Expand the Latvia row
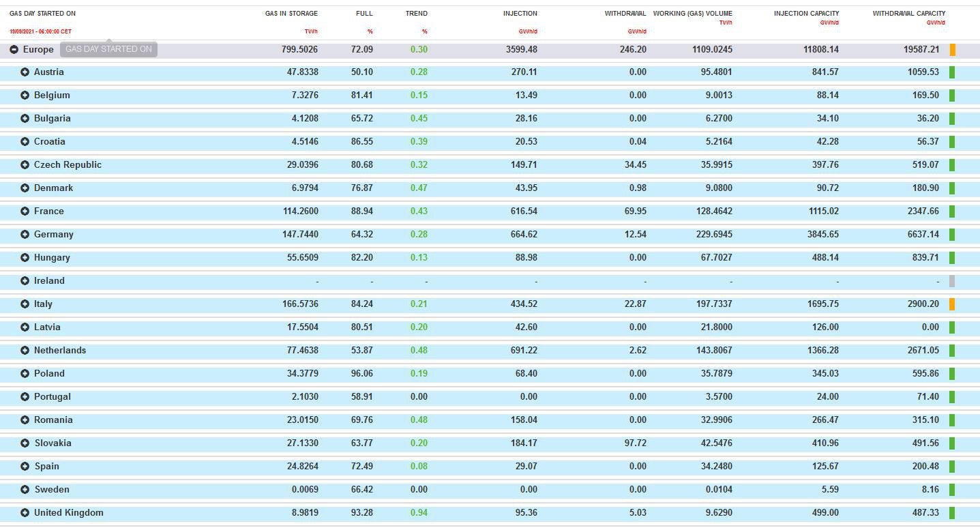 point(25,327)
